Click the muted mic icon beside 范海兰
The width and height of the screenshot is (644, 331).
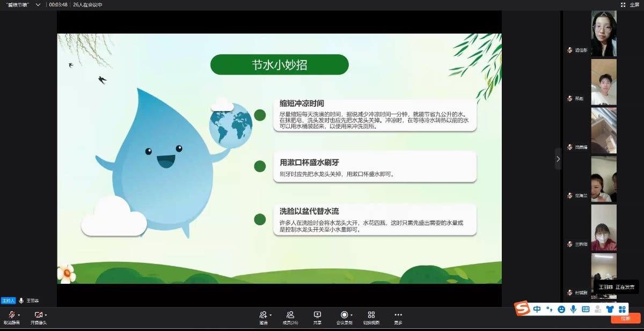[x=570, y=196]
